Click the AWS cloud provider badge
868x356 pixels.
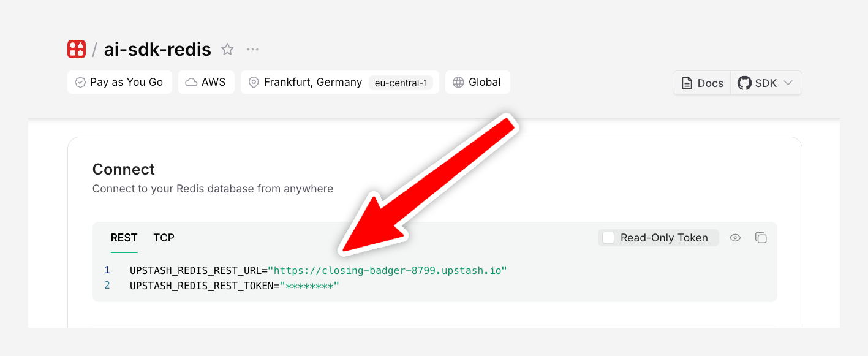[206, 82]
